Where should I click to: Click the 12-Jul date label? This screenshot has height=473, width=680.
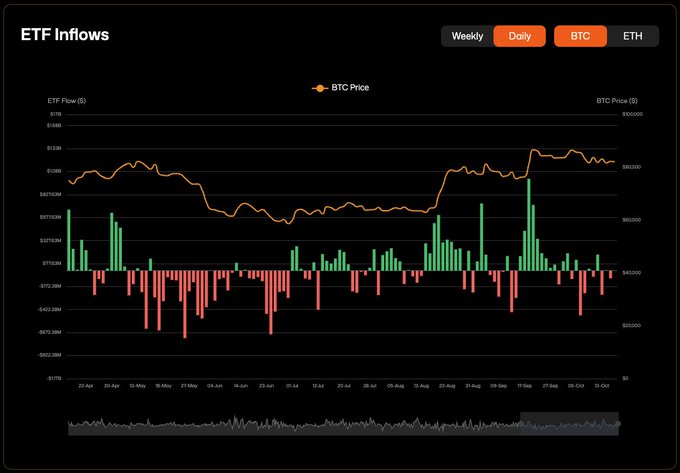318,386
